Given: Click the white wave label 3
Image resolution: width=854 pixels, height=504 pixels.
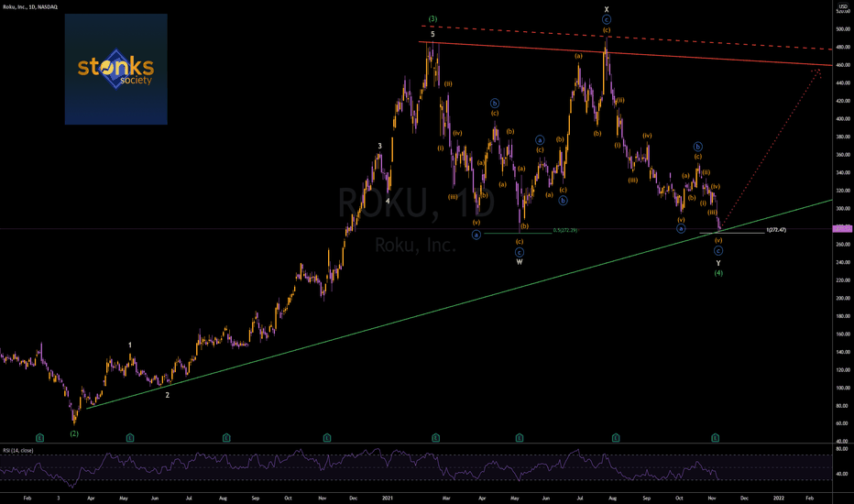Looking at the screenshot, I should 380,146.
